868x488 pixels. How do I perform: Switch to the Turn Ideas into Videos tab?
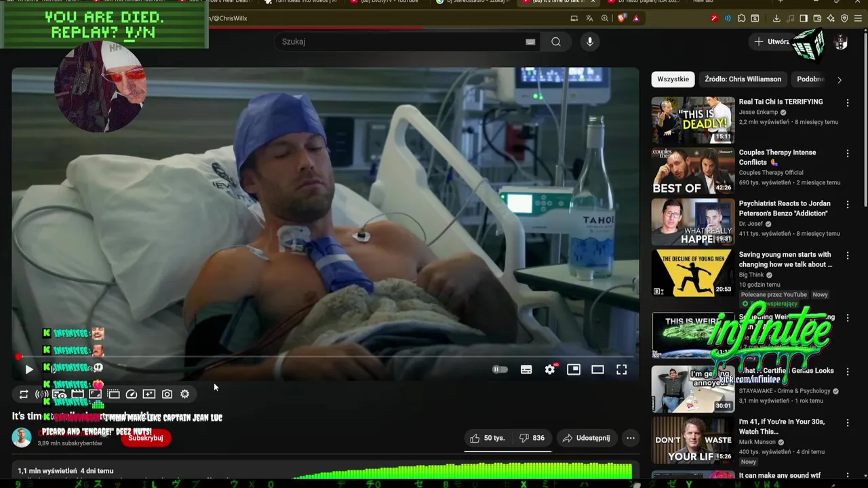(x=300, y=2)
